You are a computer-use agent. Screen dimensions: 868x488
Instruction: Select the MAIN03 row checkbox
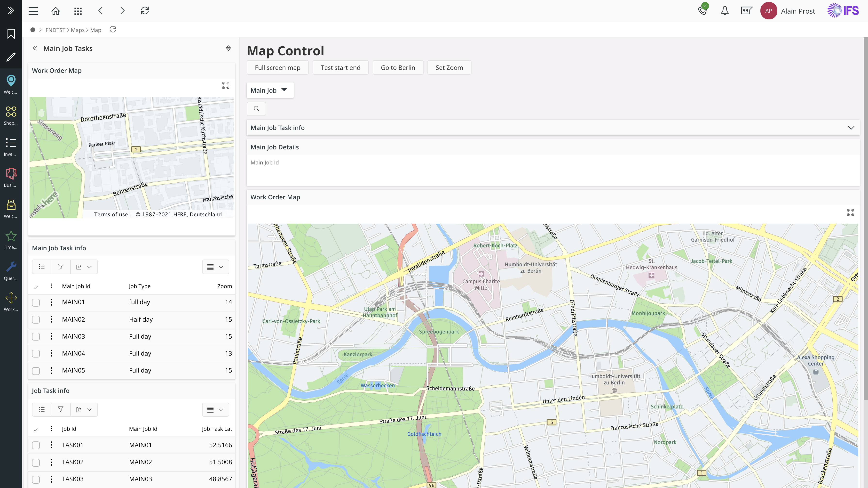tap(36, 337)
